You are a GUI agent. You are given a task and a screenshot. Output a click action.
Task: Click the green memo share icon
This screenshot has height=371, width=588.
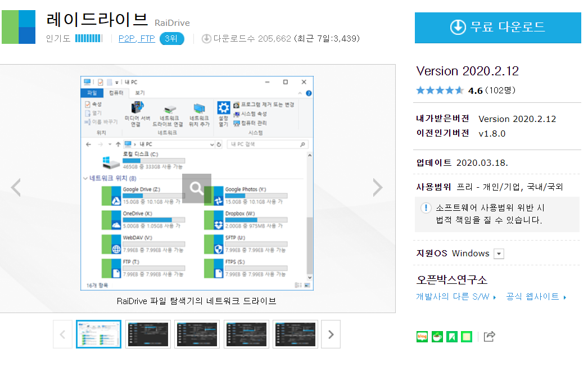click(467, 337)
